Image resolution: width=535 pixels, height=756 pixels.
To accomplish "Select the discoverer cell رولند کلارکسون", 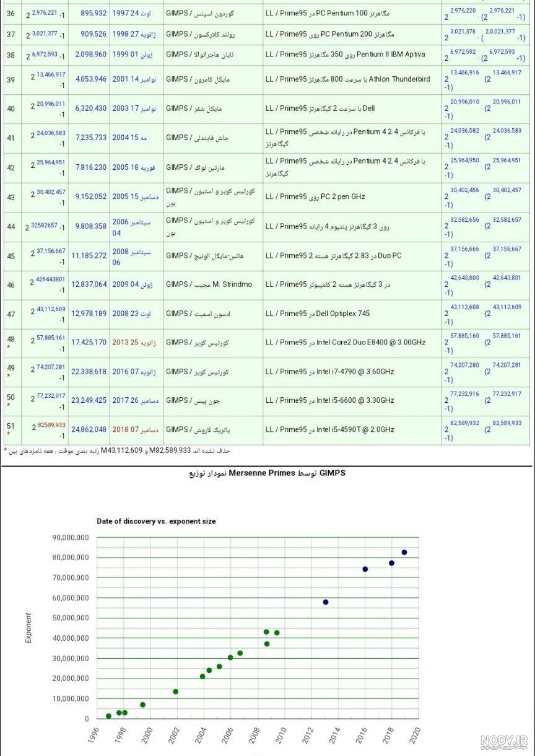I will (x=213, y=34).
